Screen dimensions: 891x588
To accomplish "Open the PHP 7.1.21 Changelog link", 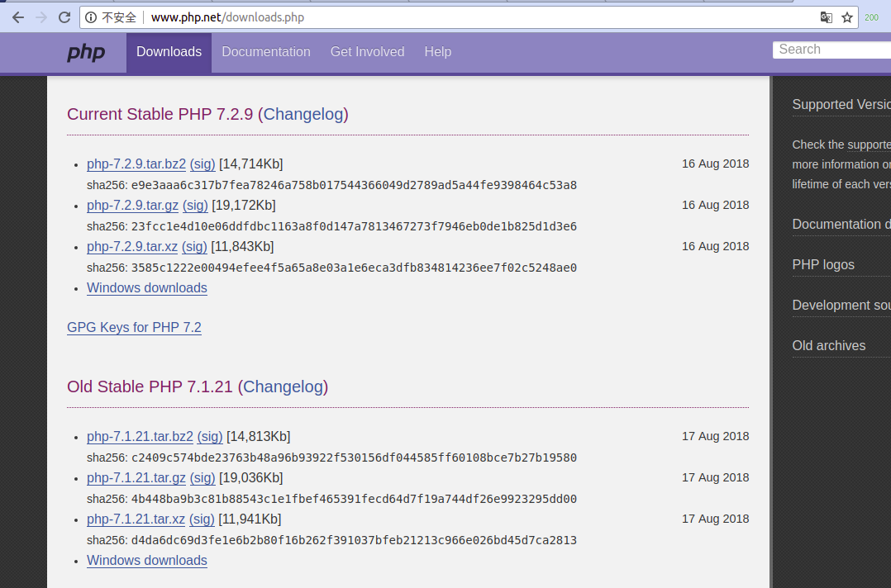I will click(x=283, y=386).
